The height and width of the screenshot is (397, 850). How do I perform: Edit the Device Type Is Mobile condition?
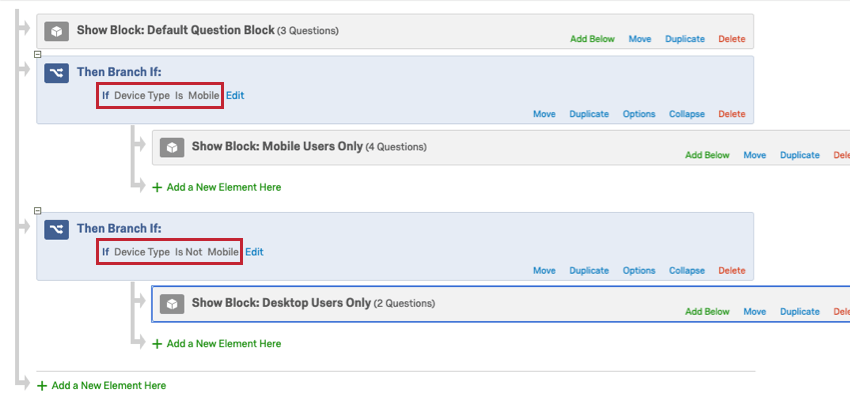[x=235, y=95]
